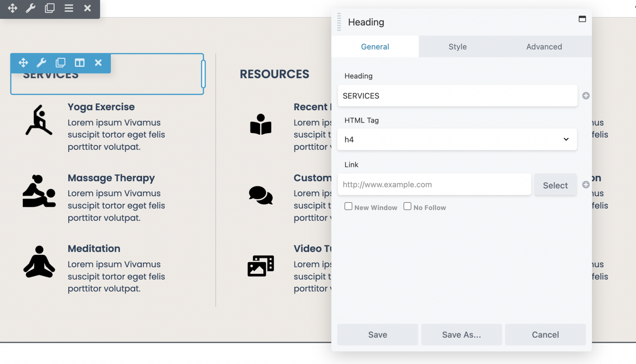Click the plus icon beside the Heading field
Image resolution: width=636 pixels, height=364 pixels.
point(586,96)
